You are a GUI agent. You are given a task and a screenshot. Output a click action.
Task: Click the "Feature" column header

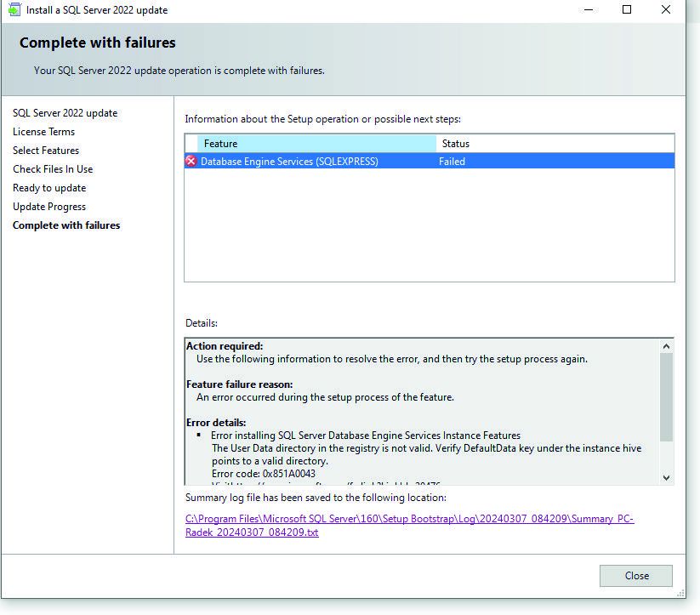click(x=221, y=143)
